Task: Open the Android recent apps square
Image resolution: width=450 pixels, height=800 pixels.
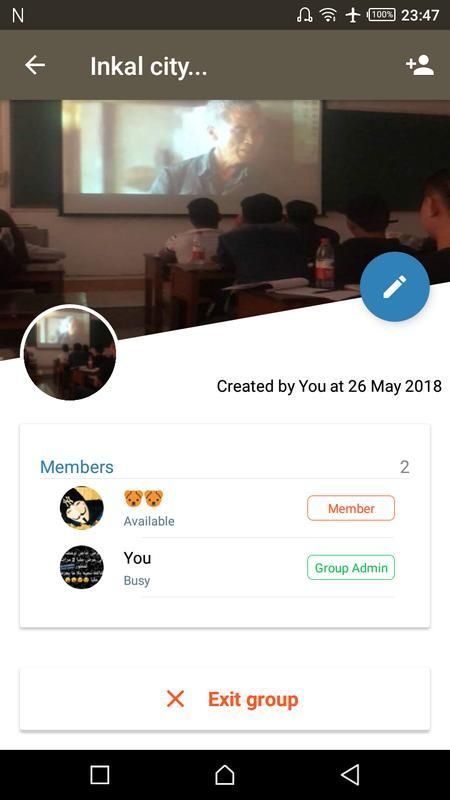Action: [99, 774]
